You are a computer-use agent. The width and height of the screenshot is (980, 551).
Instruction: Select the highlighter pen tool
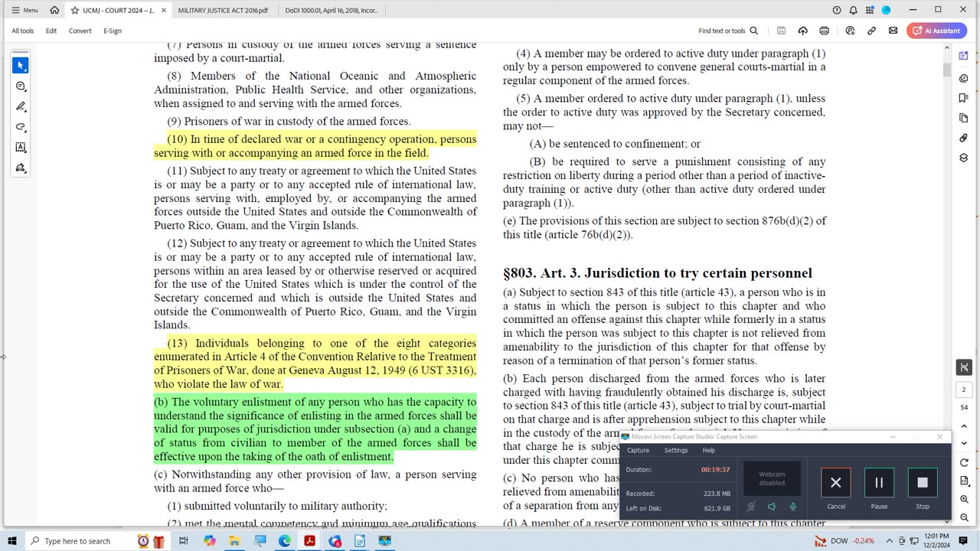tap(21, 106)
